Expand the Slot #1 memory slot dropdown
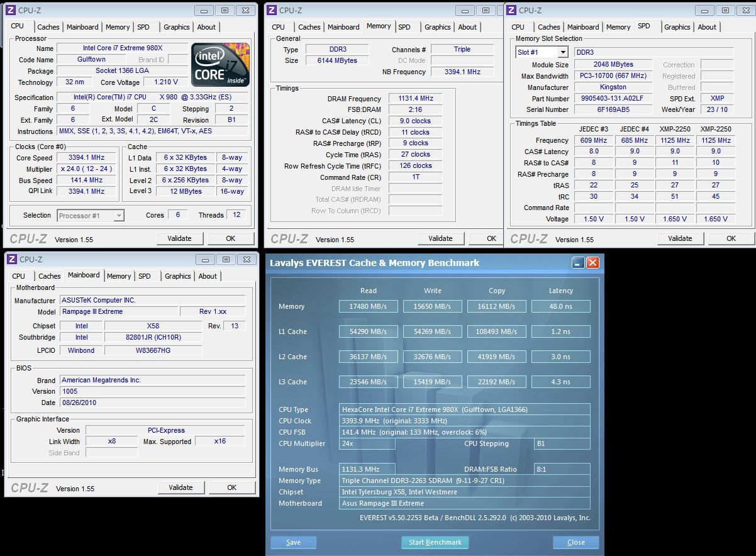756x556 pixels. coord(562,52)
